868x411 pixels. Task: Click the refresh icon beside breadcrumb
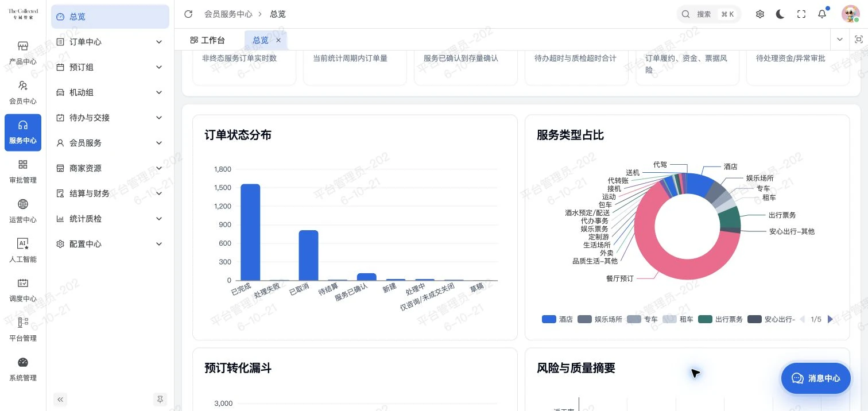pos(188,14)
